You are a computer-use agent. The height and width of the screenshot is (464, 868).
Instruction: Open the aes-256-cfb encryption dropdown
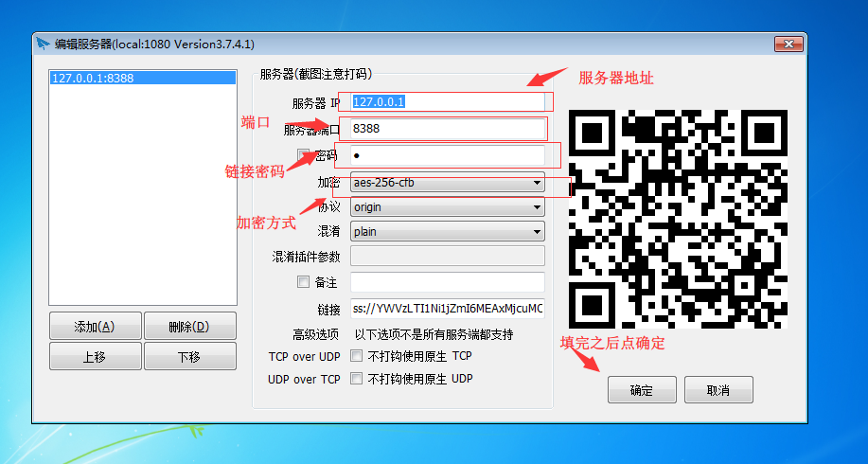point(448,182)
